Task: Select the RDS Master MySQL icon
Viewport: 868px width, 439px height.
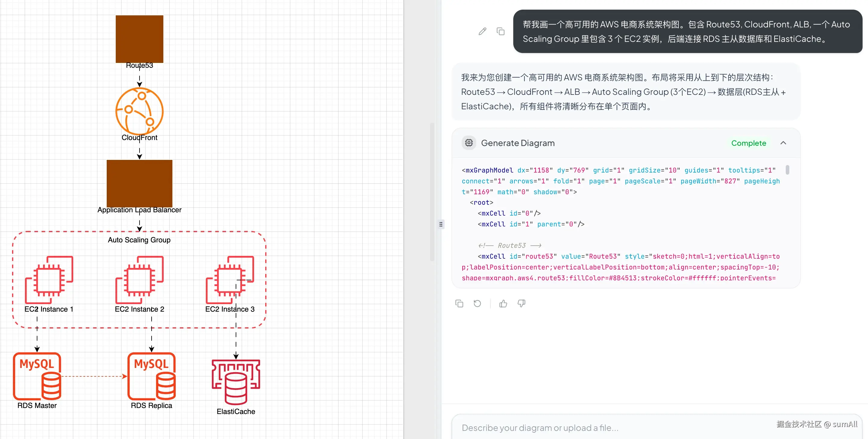Action: click(37, 376)
